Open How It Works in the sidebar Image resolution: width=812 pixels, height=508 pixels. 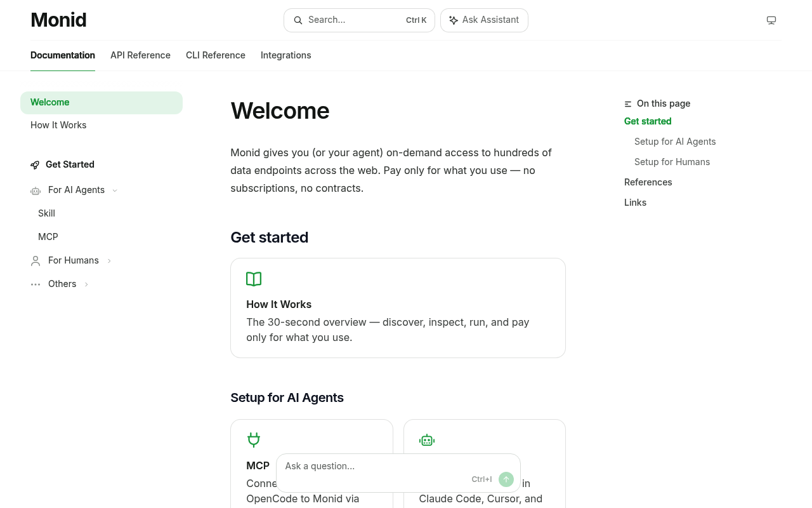point(101,125)
